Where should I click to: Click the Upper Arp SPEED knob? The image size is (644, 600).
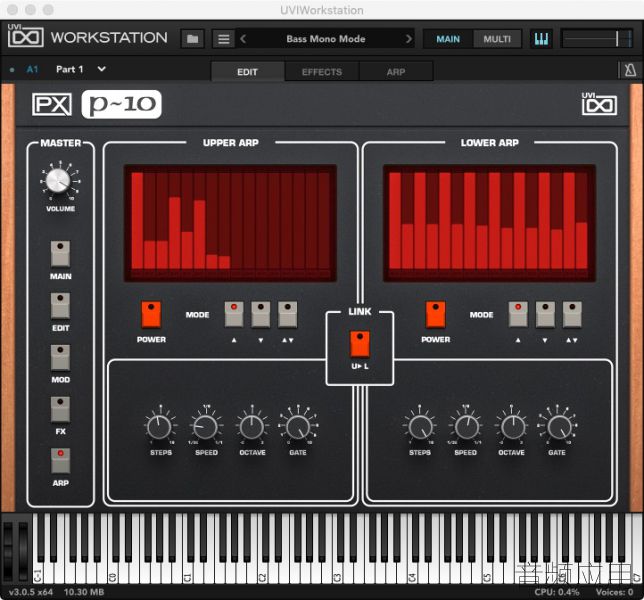205,427
